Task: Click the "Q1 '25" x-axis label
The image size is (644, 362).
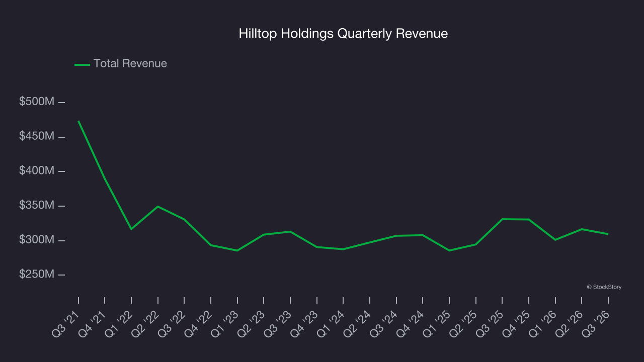Action: [x=437, y=323]
